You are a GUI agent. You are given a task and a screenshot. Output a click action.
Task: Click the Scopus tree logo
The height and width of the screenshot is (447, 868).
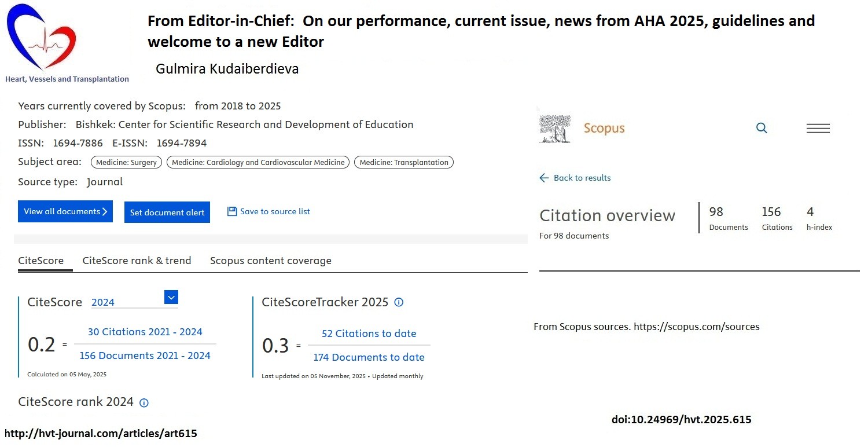coord(554,129)
